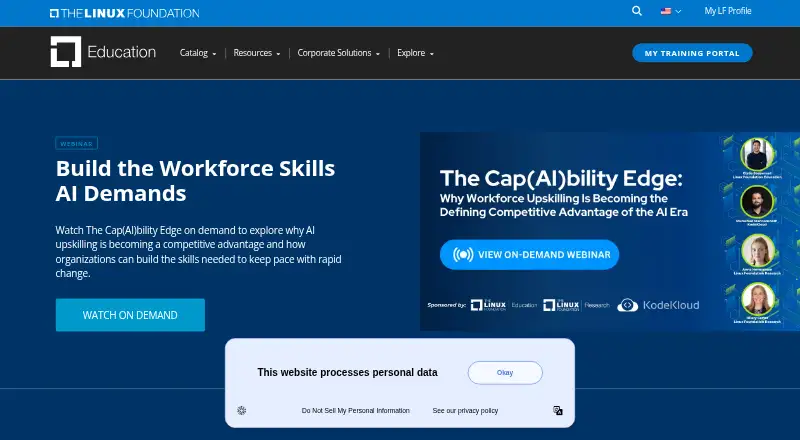Screen dimensions: 800x440
Task: Click the cookie settings gear icon
Action: [x=242, y=410]
